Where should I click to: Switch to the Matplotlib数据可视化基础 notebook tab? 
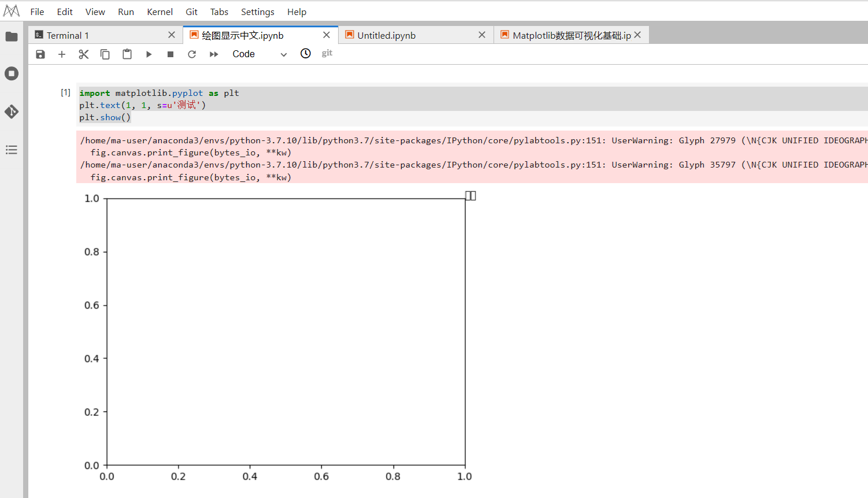click(x=572, y=35)
